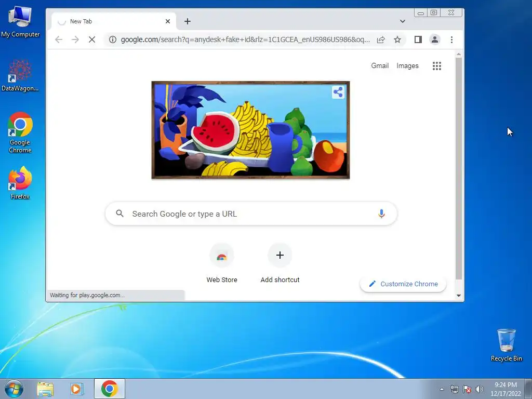Minimize the Chrome window
Image resolution: width=532 pixels, height=399 pixels.
[x=421, y=13]
